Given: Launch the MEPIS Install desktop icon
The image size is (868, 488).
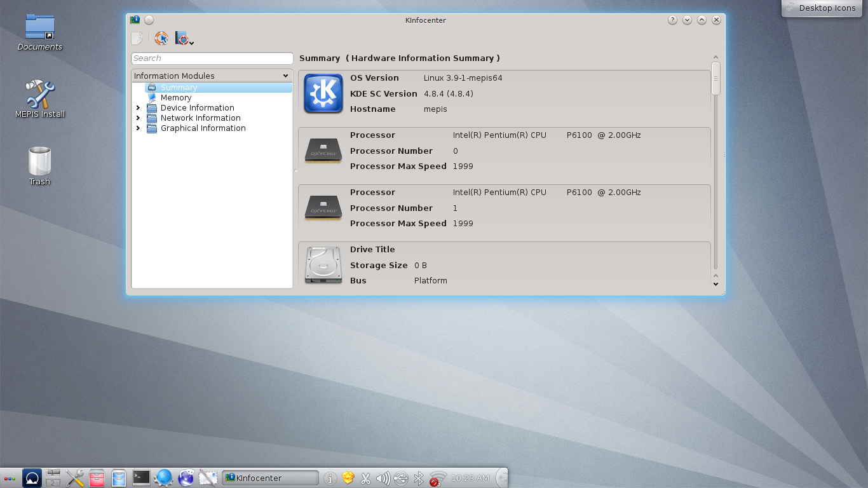Looking at the screenshot, I should point(40,99).
